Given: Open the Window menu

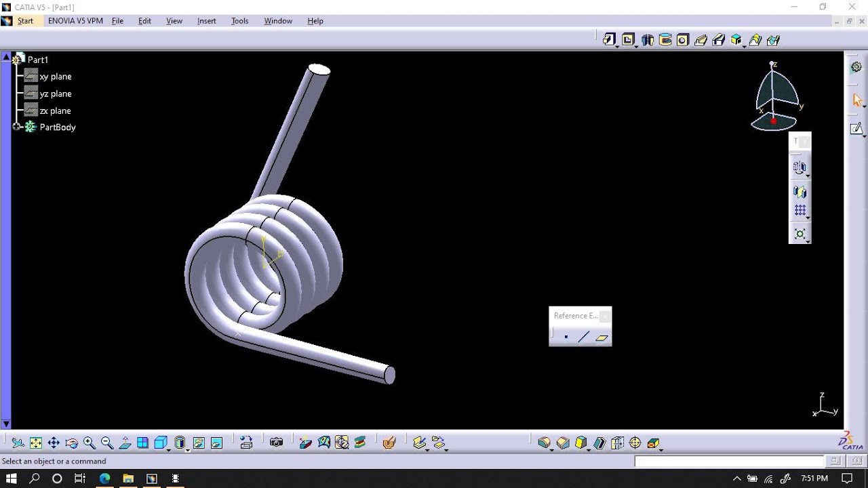Looking at the screenshot, I should pyautogui.click(x=278, y=21).
